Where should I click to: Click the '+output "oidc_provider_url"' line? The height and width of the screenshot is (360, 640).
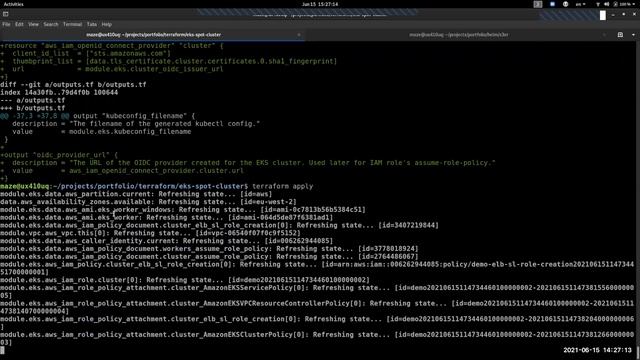59,155
